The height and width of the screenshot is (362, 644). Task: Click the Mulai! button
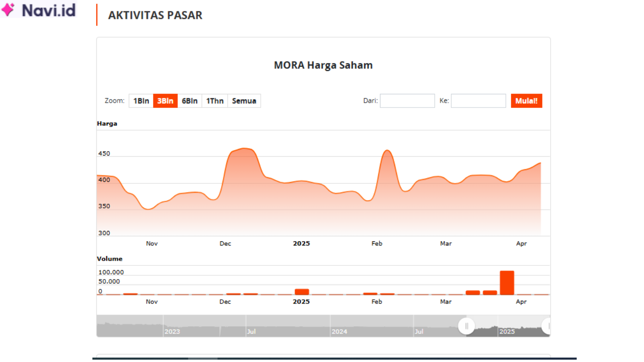tap(527, 101)
